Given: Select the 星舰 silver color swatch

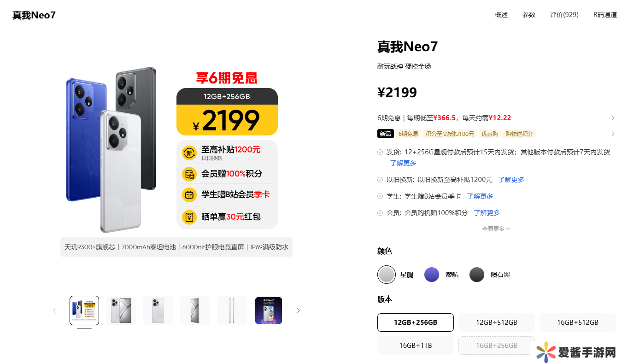Looking at the screenshot, I should [387, 275].
